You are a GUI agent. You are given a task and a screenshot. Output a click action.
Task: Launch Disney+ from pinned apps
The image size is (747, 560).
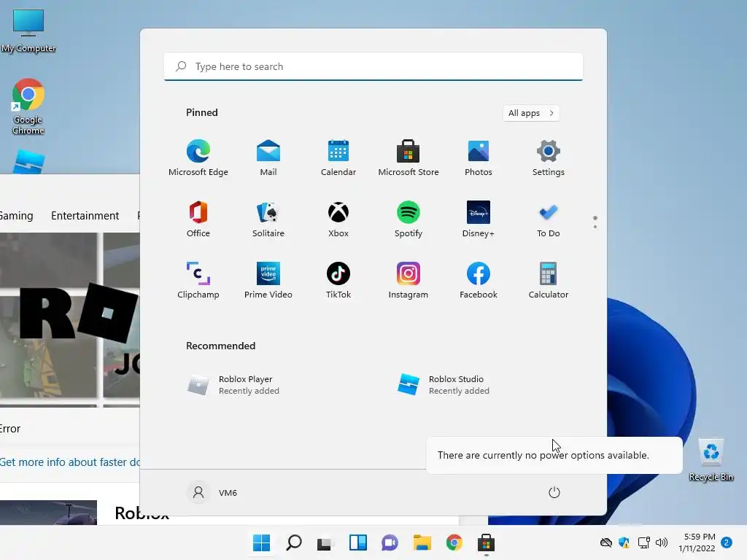tap(479, 219)
